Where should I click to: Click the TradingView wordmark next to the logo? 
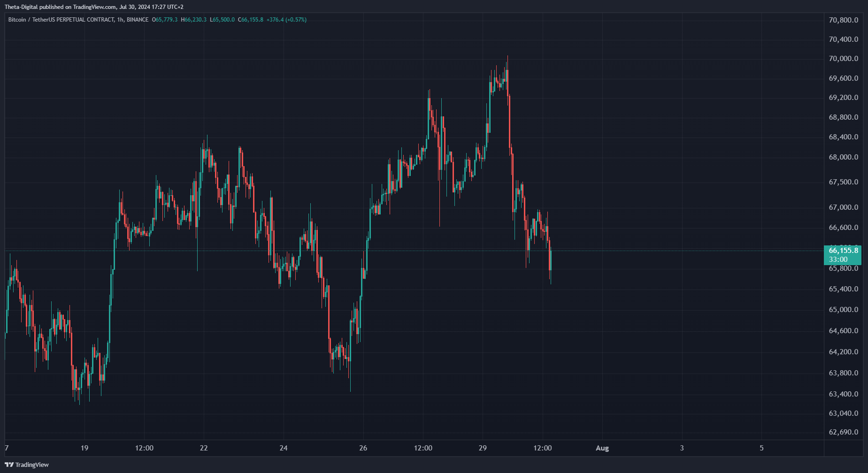tap(32, 465)
